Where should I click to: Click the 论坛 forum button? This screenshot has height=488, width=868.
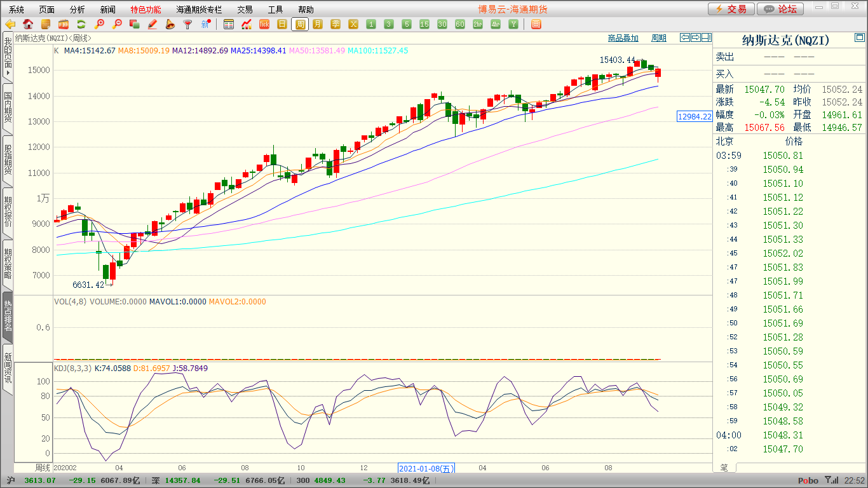click(781, 9)
